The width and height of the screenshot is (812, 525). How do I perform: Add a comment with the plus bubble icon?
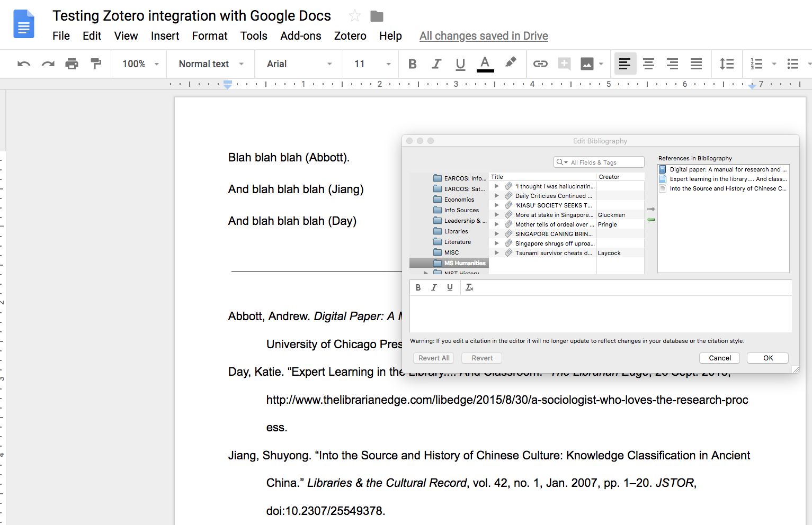click(x=564, y=64)
